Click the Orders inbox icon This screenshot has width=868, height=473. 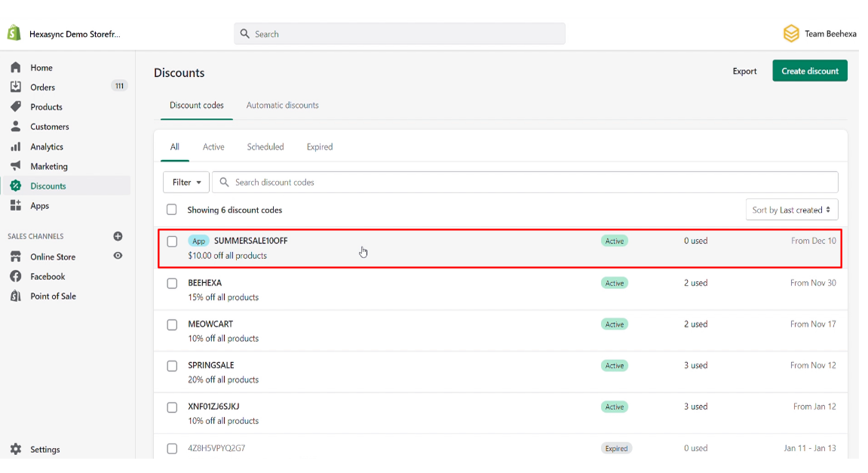pyautogui.click(x=16, y=87)
